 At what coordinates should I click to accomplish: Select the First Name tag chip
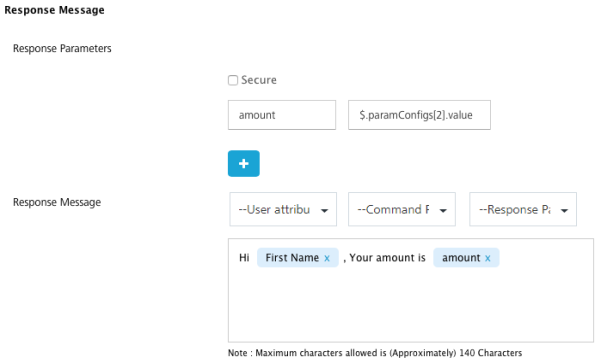(x=292, y=258)
